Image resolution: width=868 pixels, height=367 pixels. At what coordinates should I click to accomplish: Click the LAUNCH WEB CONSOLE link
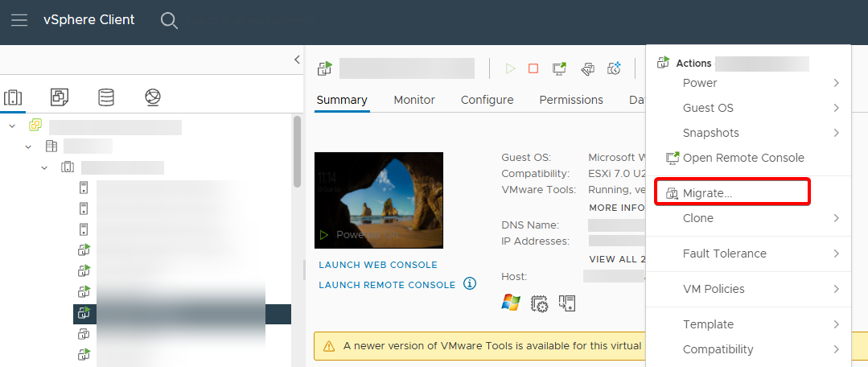click(378, 265)
